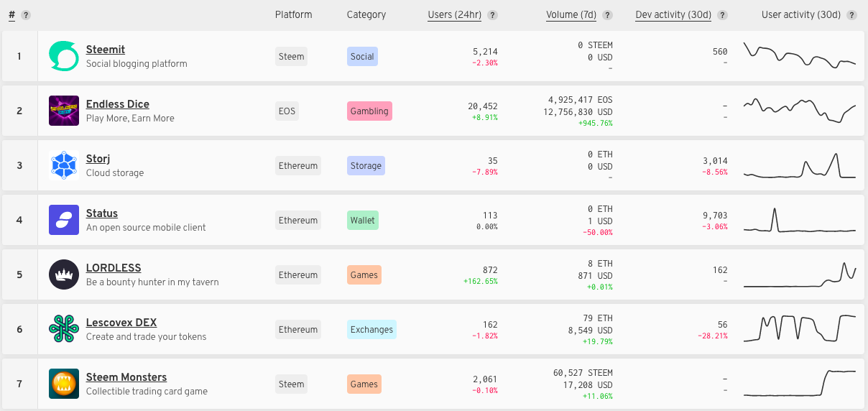Click the 60,527 STEEM volume

point(583,373)
